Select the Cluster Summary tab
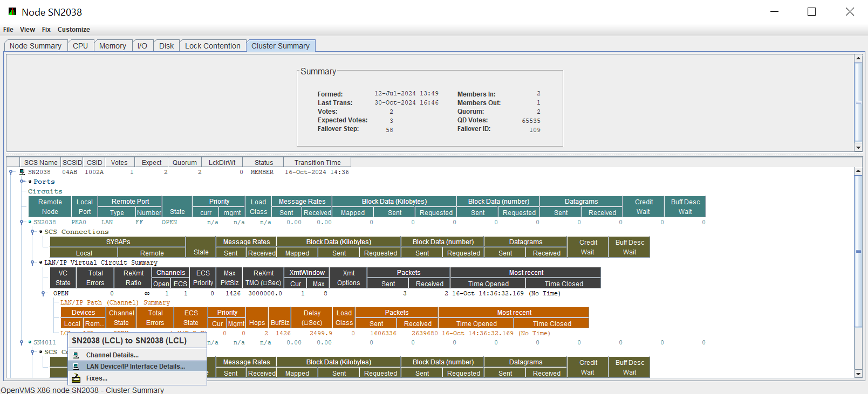 [x=281, y=46]
